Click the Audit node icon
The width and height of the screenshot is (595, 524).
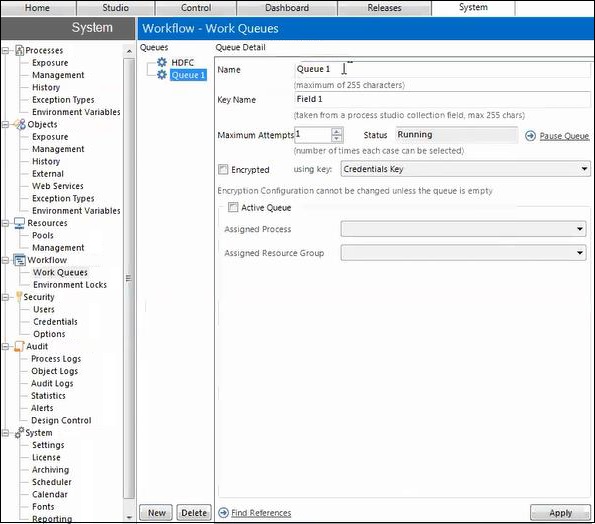19,346
